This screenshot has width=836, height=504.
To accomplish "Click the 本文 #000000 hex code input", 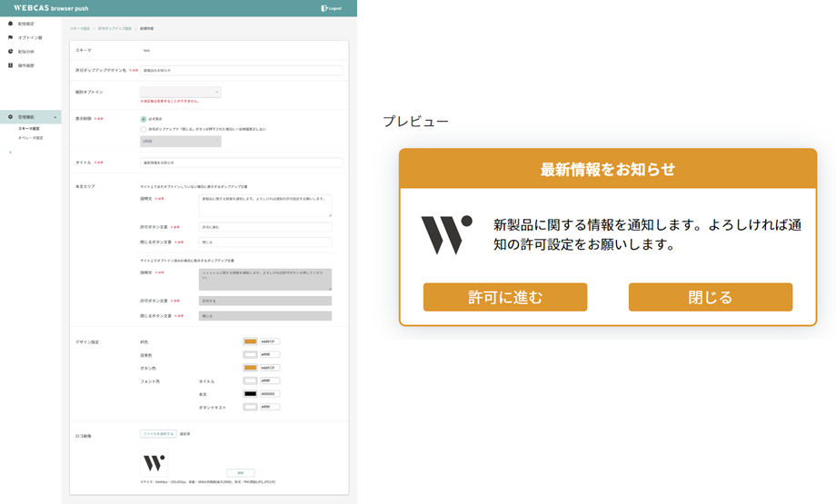I will click(270, 394).
